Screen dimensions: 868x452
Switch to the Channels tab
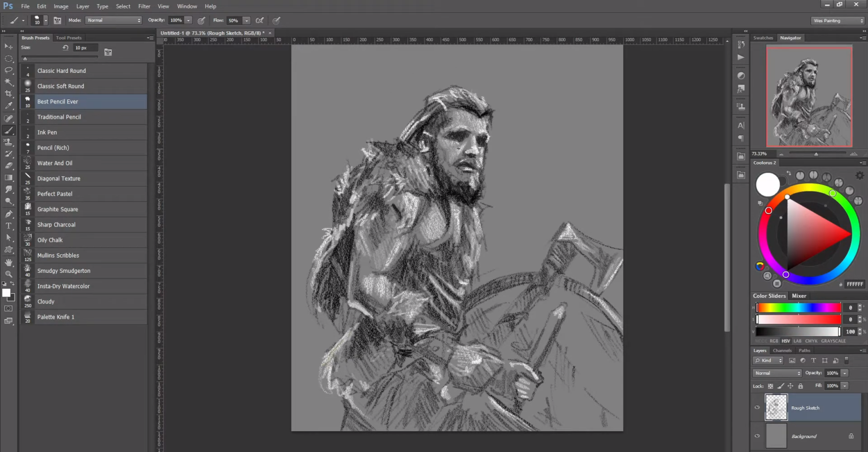tap(782, 350)
